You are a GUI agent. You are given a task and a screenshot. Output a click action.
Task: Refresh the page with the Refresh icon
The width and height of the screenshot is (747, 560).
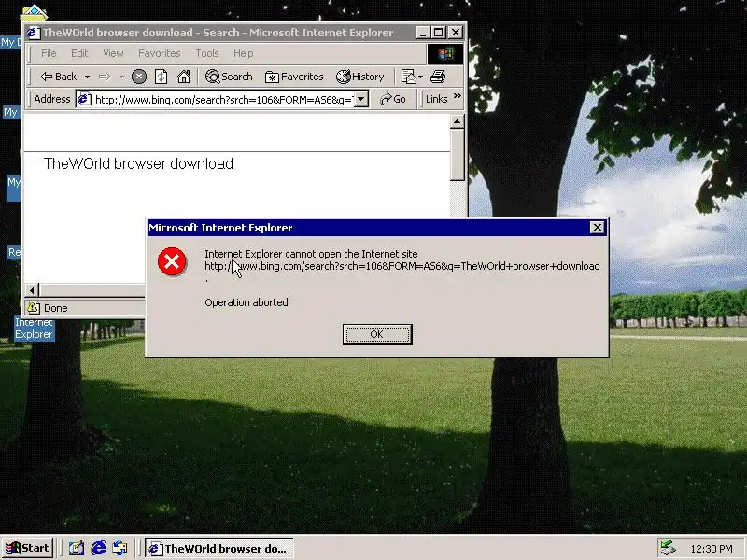pos(161,77)
